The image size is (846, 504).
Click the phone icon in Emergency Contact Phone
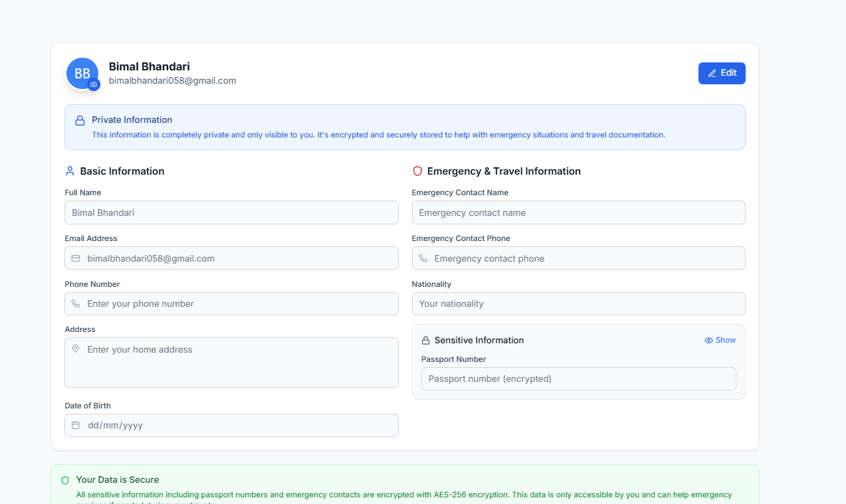423,258
